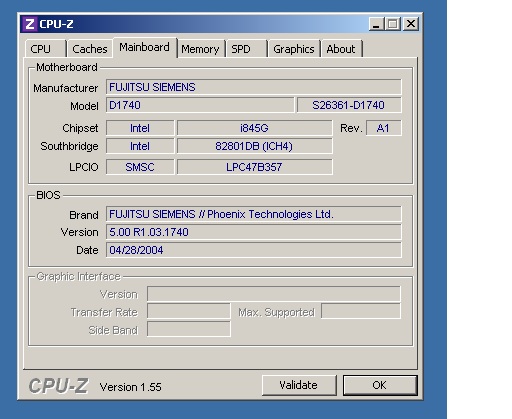Click the Graphic Interface group heading
The image size is (512, 419).
click(x=78, y=276)
